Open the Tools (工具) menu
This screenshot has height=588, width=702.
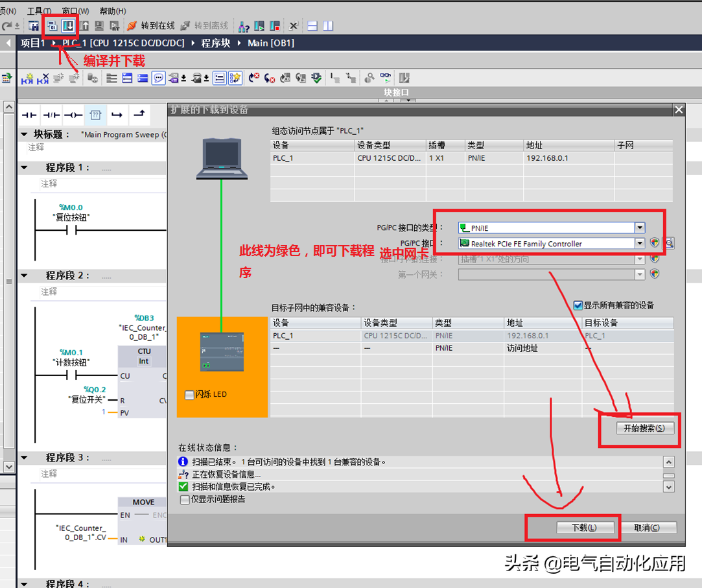pos(40,10)
